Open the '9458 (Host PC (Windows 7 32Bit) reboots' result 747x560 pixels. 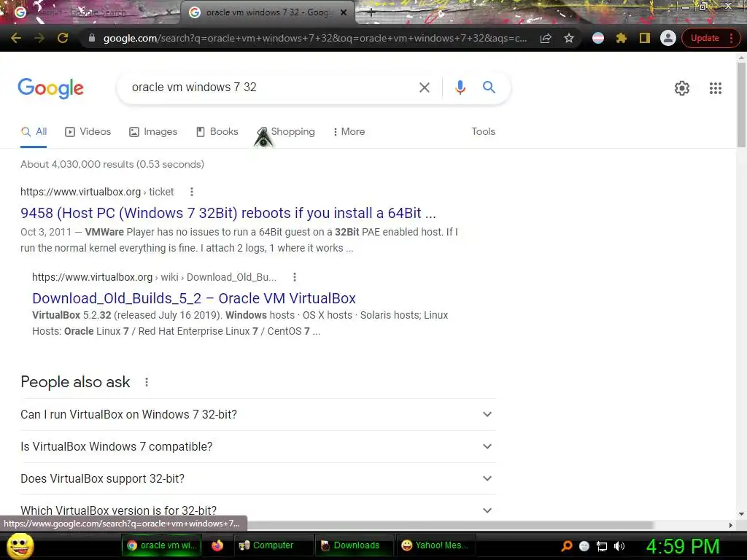pyautogui.click(x=228, y=213)
